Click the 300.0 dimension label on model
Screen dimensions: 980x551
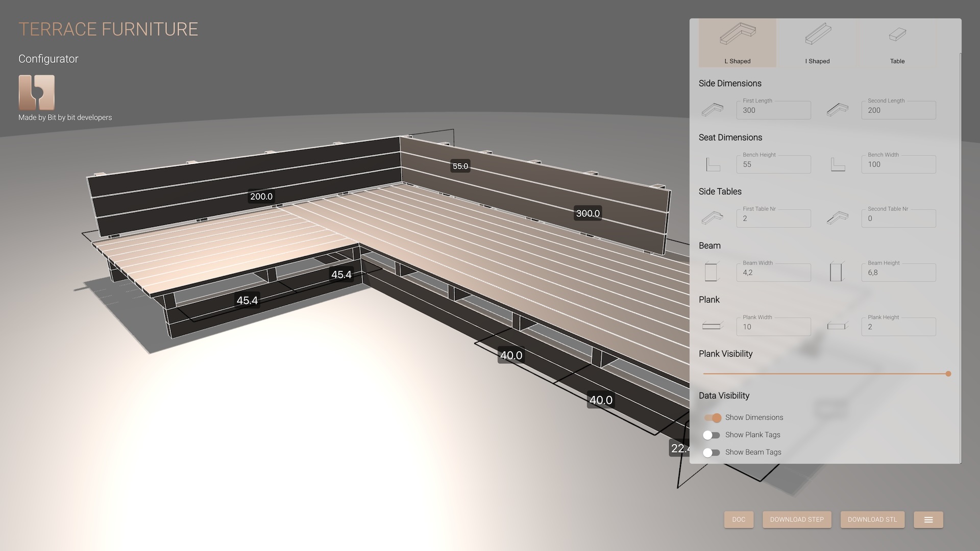[588, 213]
